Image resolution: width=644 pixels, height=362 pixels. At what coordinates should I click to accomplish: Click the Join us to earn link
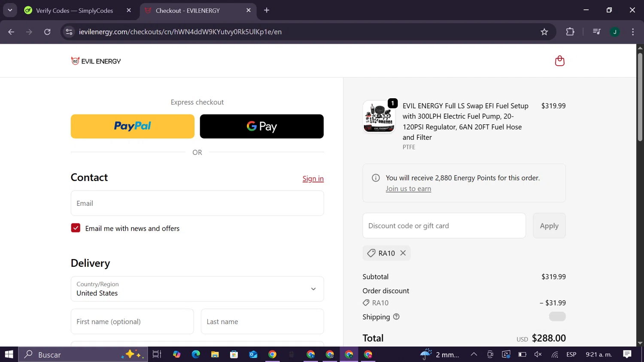click(408, 189)
